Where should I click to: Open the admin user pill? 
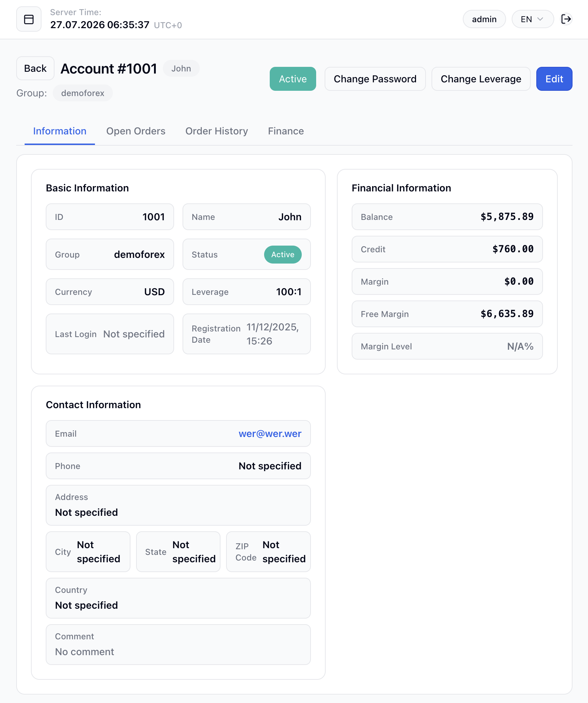484,19
